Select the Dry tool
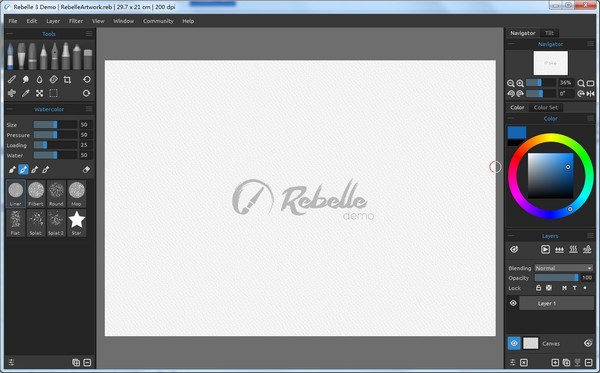The height and width of the screenshot is (373, 600). point(53,80)
